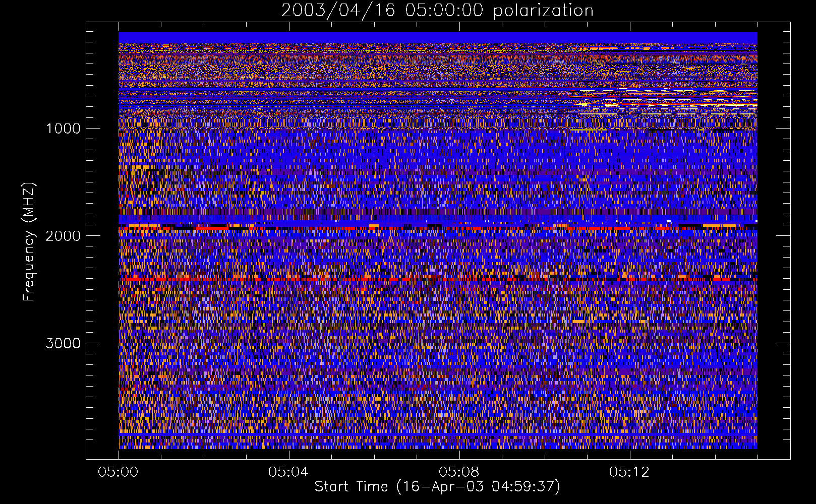Viewport: 816px width, 504px height.
Task: Click the 'Start Time (16-Apr-03 04:59:37)' axis label
Action: pos(437,487)
